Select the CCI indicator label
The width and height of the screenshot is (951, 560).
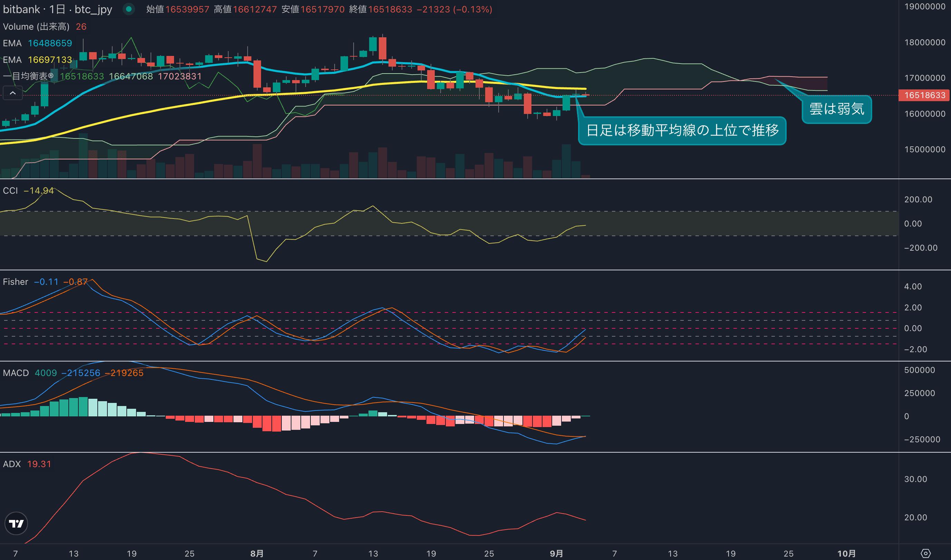click(x=11, y=191)
